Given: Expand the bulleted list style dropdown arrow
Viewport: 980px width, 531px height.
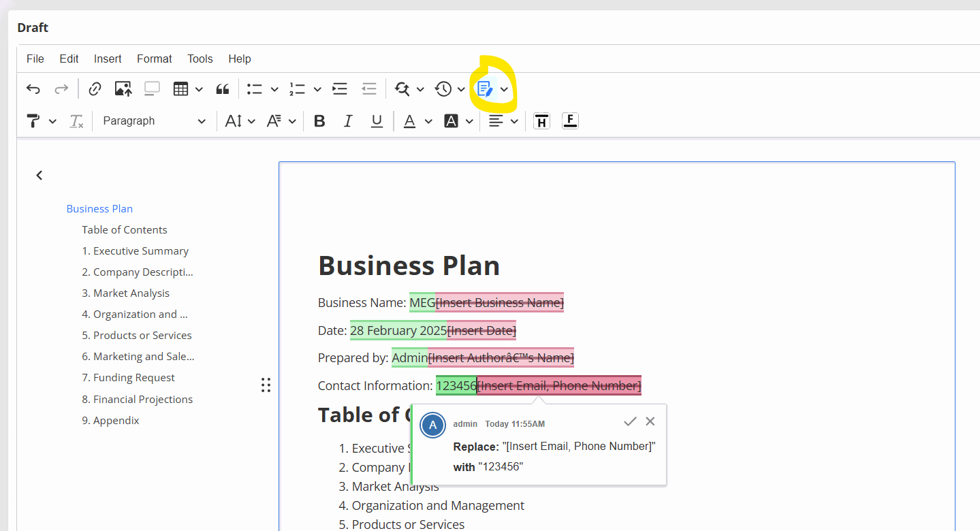Looking at the screenshot, I should pos(274,88).
